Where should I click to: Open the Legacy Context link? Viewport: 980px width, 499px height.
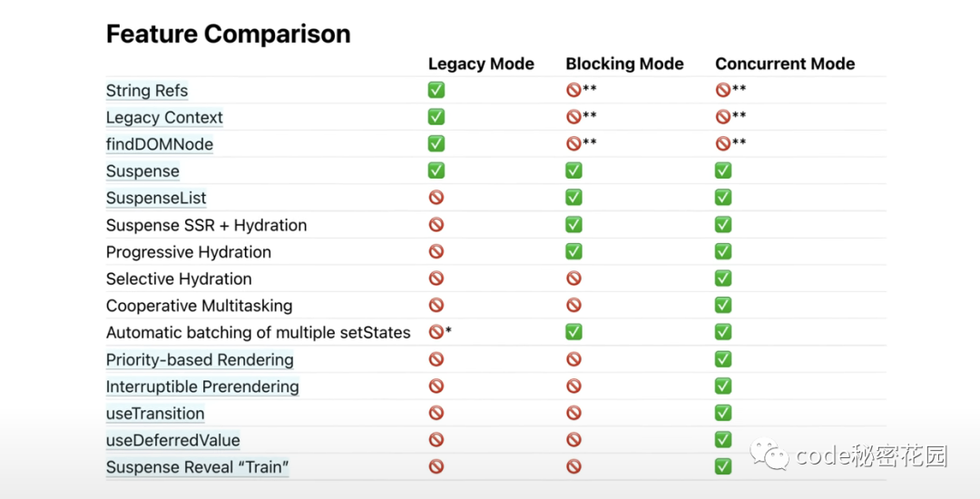(164, 118)
